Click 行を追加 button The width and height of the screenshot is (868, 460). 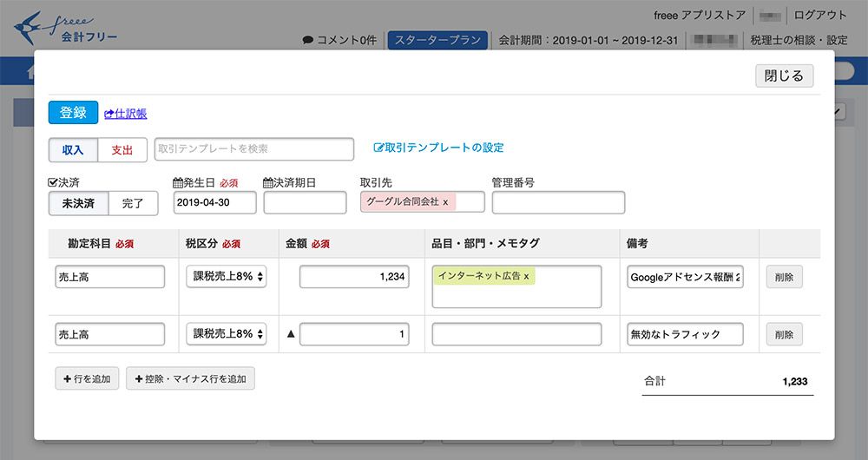[87, 378]
